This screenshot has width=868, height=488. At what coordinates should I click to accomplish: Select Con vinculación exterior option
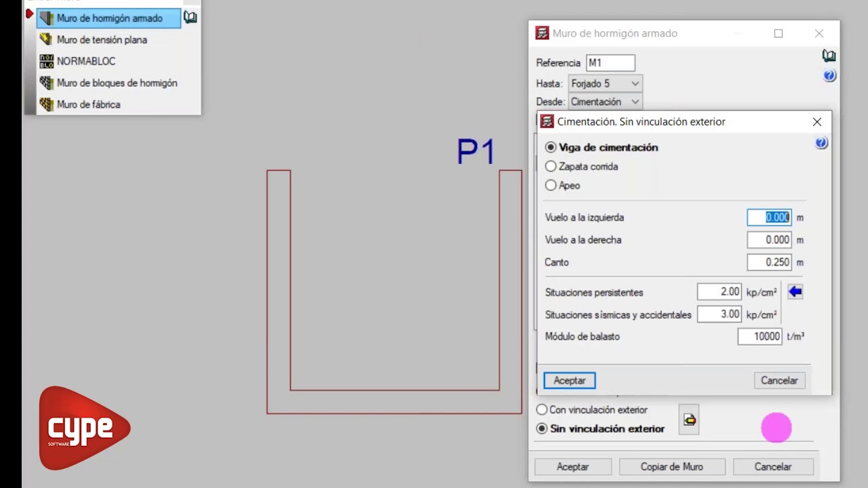pos(542,410)
